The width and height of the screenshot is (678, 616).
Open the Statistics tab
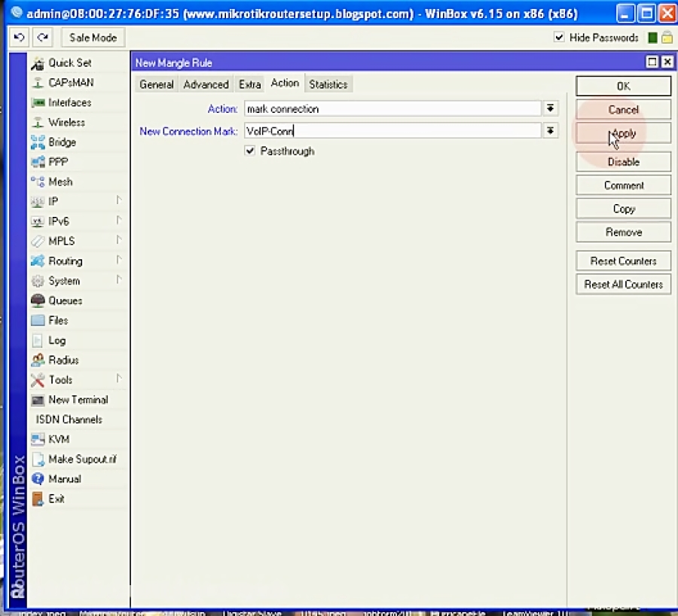[328, 84]
